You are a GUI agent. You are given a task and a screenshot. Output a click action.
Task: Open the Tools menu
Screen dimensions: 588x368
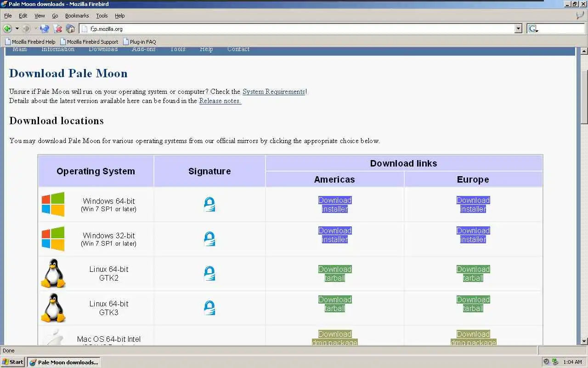(102, 16)
